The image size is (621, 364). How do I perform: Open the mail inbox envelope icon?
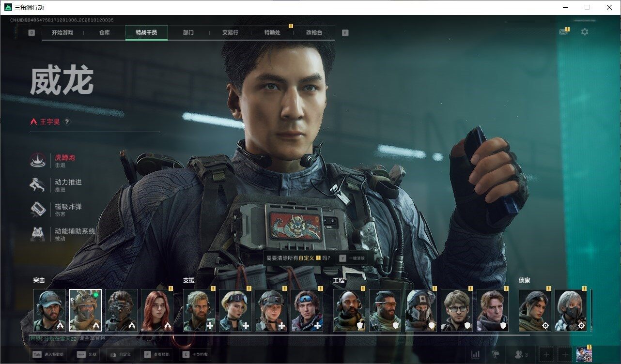563,32
